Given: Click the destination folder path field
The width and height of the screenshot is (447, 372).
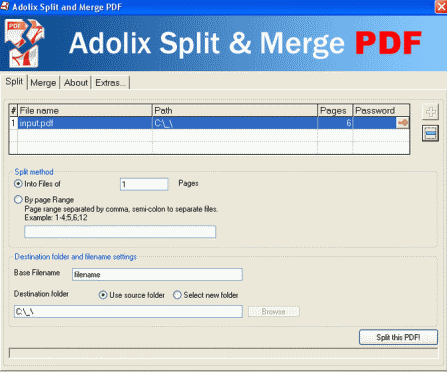Looking at the screenshot, I should point(128,312).
